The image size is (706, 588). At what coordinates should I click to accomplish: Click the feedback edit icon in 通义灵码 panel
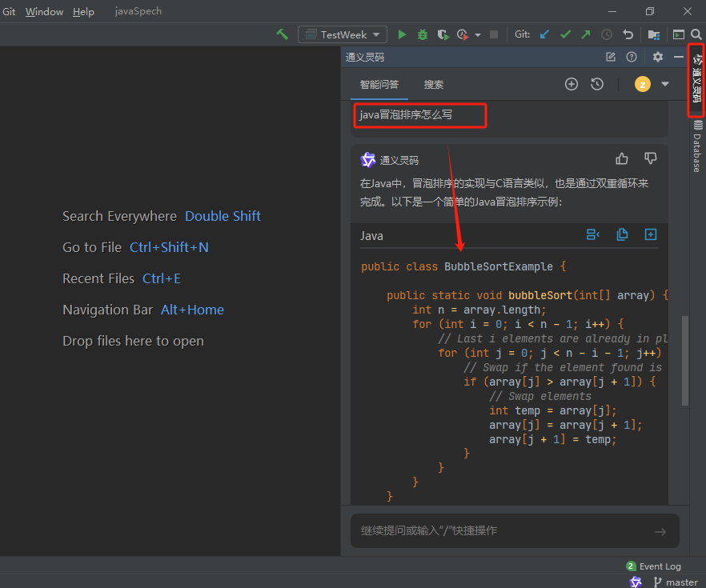point(611,57)
